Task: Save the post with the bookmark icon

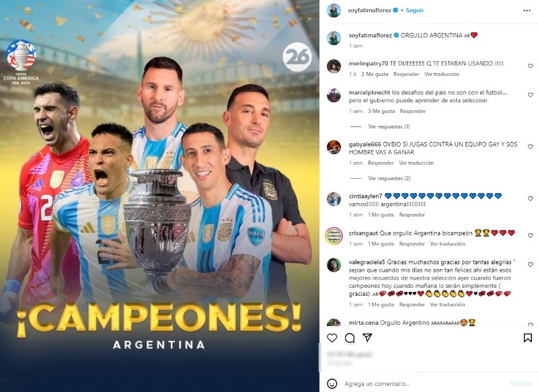Action: click(x=528, y=338)
